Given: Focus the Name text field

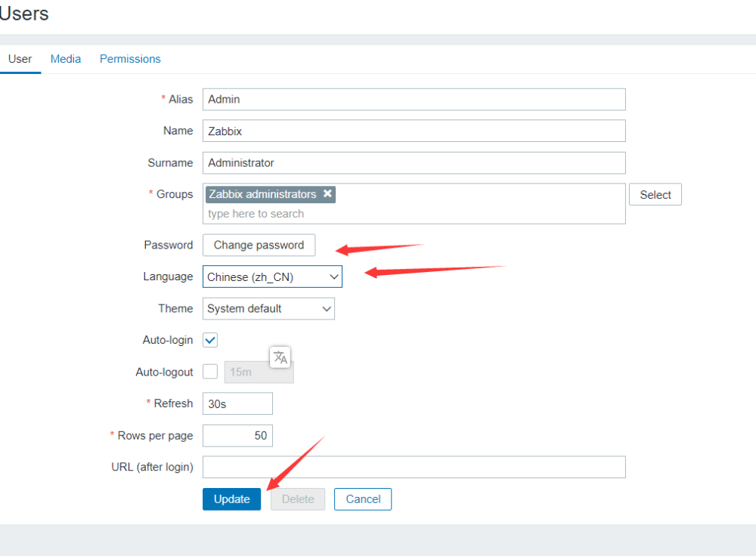Looking at the screenshot, I should coord(414,131).
